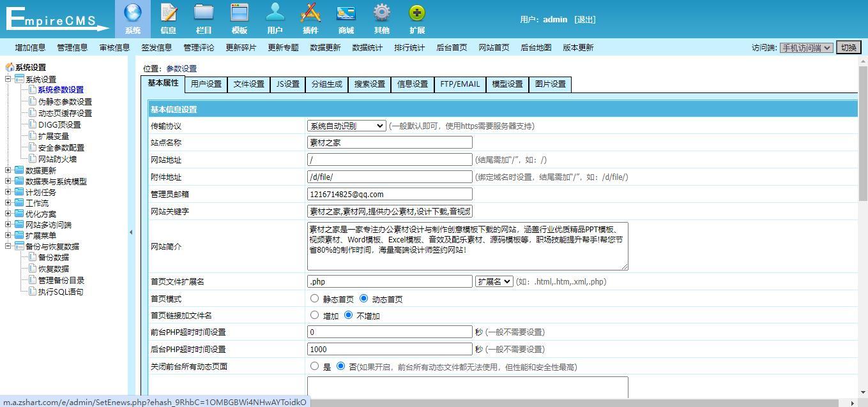Click the 退出 logout link
Screen dimensions: 868x407
click(x=584, y=19)
